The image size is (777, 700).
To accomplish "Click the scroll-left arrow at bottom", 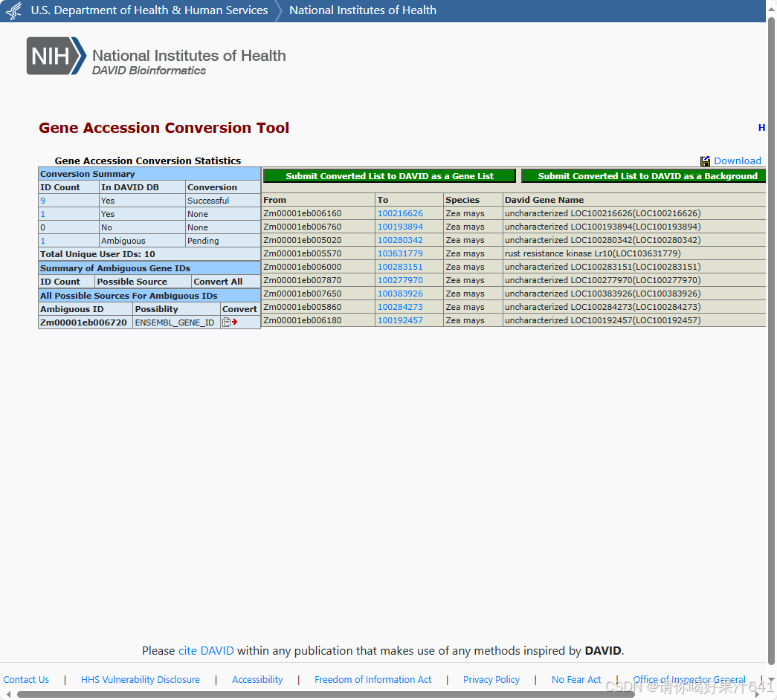I will tap(8, 695).
